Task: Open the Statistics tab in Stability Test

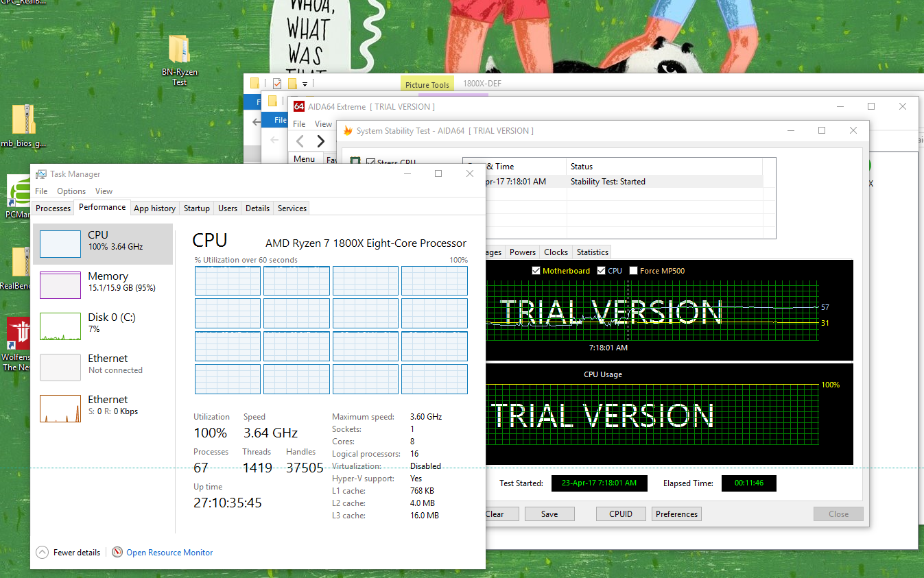Action: (x=593, y=252)
